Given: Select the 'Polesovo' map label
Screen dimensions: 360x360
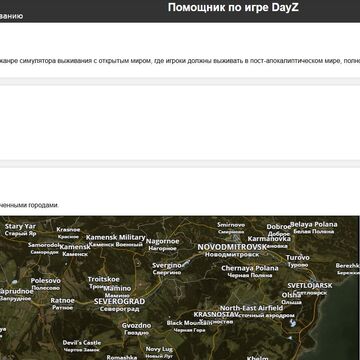Looking at the screenshot, I should (46, 281).
